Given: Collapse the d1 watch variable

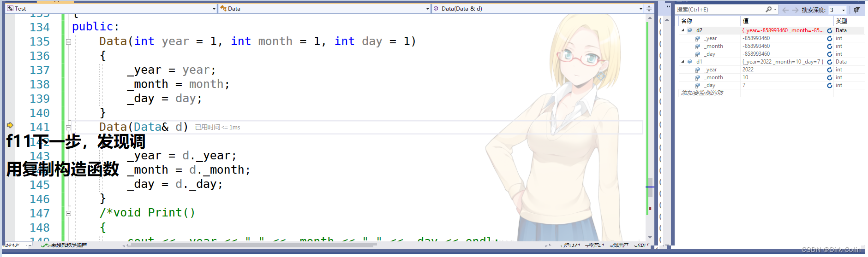Looking at the screenshot, I should (683, 62).
